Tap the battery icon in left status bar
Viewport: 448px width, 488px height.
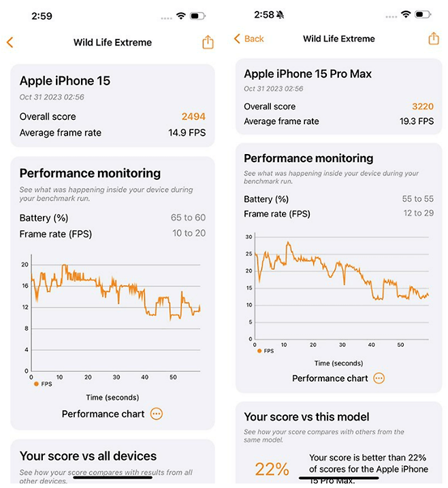click(198, 16)
